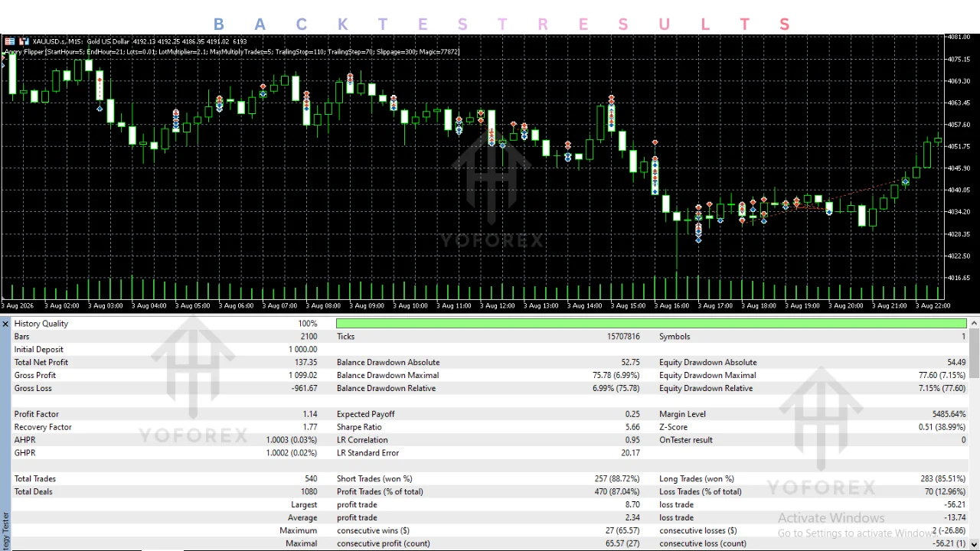Select the Recovery Factor label
The height and width of the screenshot is (551, 980).
click(x=42, y=428)
